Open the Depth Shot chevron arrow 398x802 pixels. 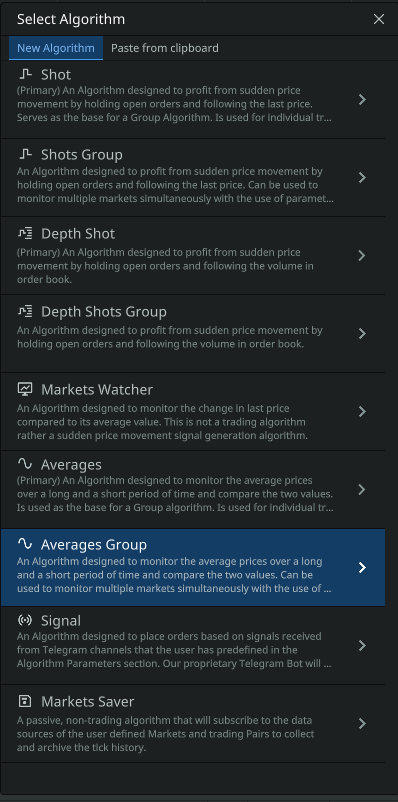coord(362,255)
